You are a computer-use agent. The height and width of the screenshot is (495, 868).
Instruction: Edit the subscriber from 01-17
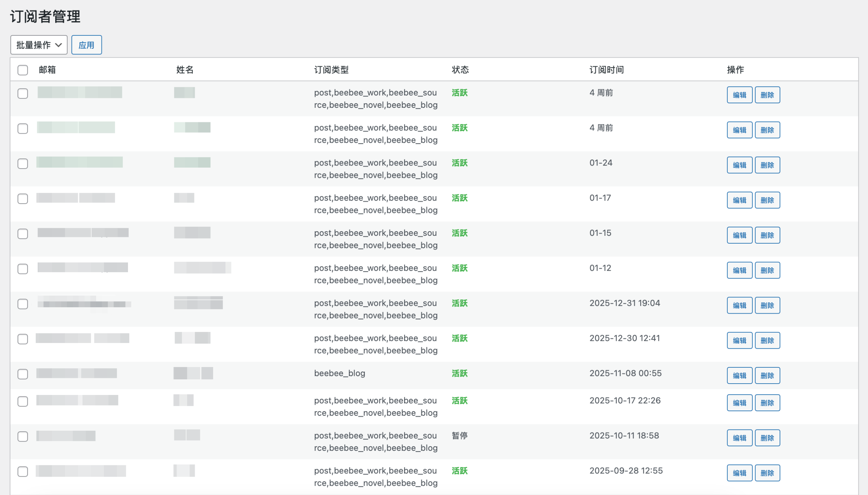739,200
